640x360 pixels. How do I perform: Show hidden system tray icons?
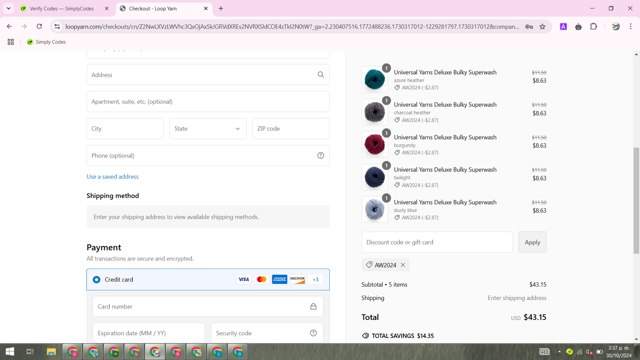pos(559,351)
